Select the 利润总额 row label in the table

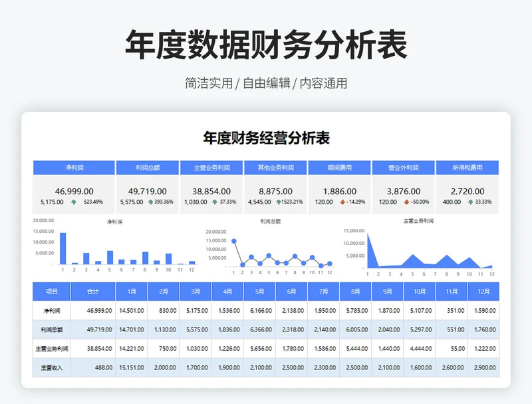(52, 329)
